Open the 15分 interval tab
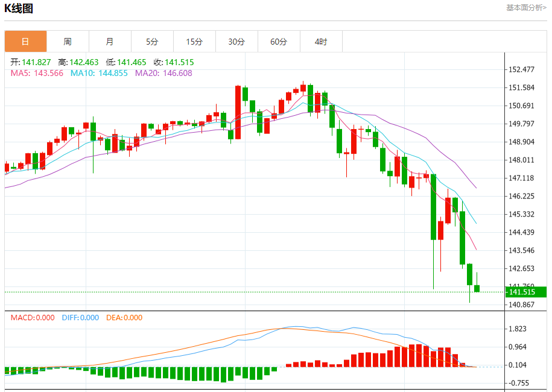552x392 pixels. tap(194, 42)
